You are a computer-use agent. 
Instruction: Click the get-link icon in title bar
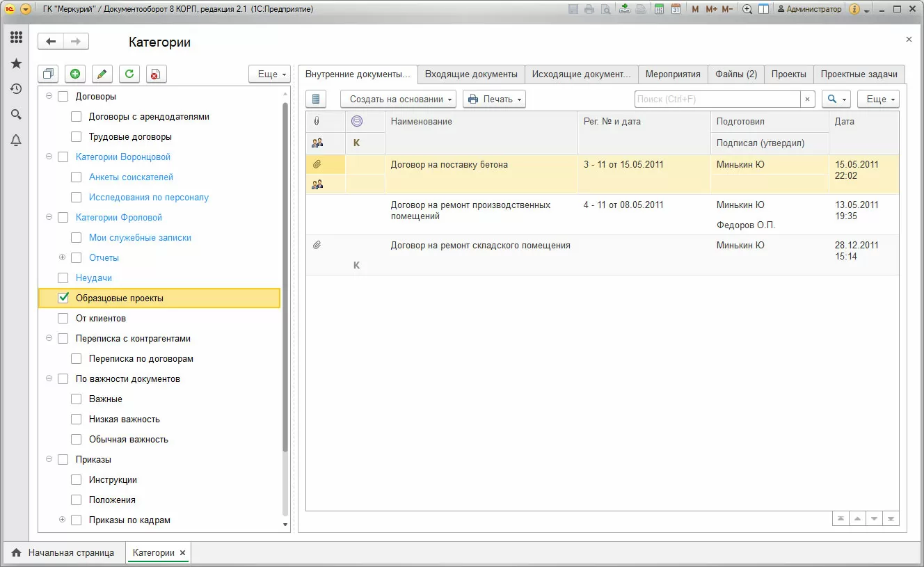pos(624,9)
